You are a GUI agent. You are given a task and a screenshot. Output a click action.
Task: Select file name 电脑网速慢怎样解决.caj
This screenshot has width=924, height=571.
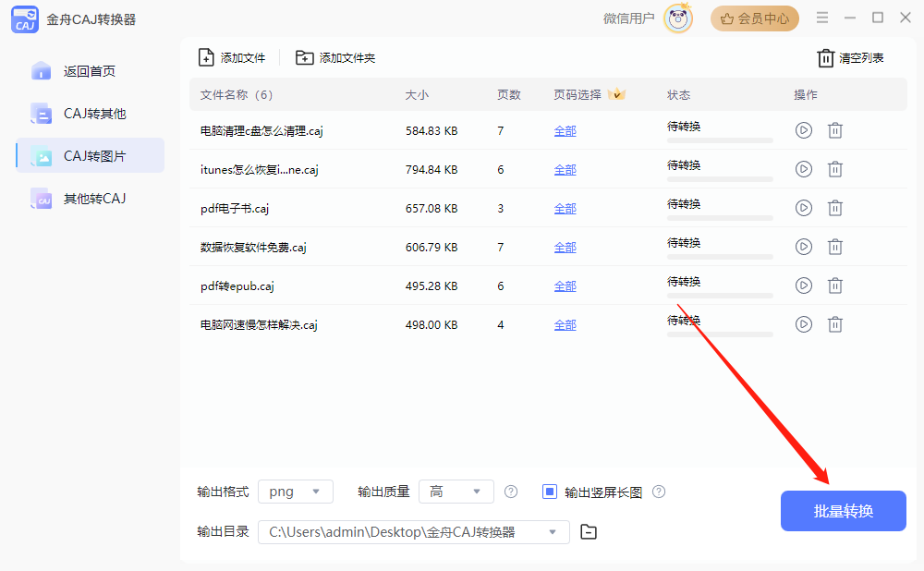[x=259, y=325]
